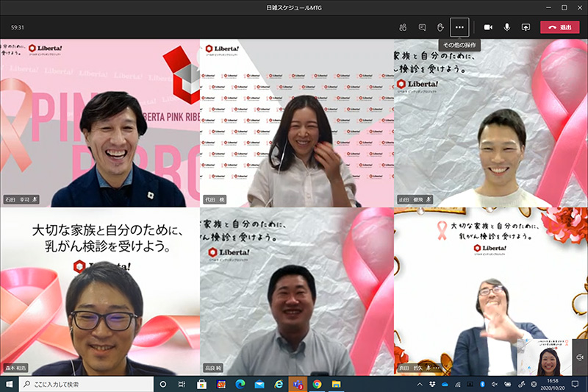588x392 pixels.
Task: Open the Mail app on taskbar
Action: 259,384
